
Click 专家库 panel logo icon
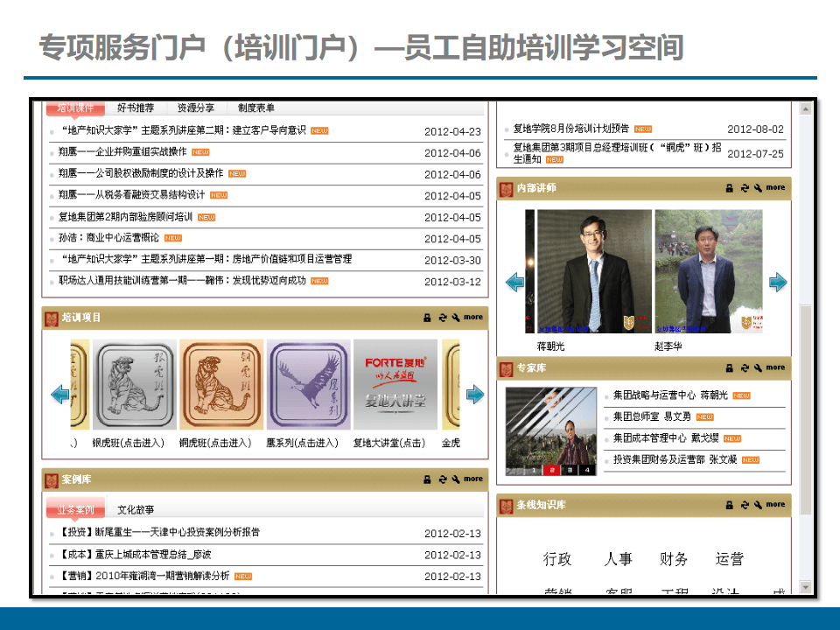pos(507,369)
